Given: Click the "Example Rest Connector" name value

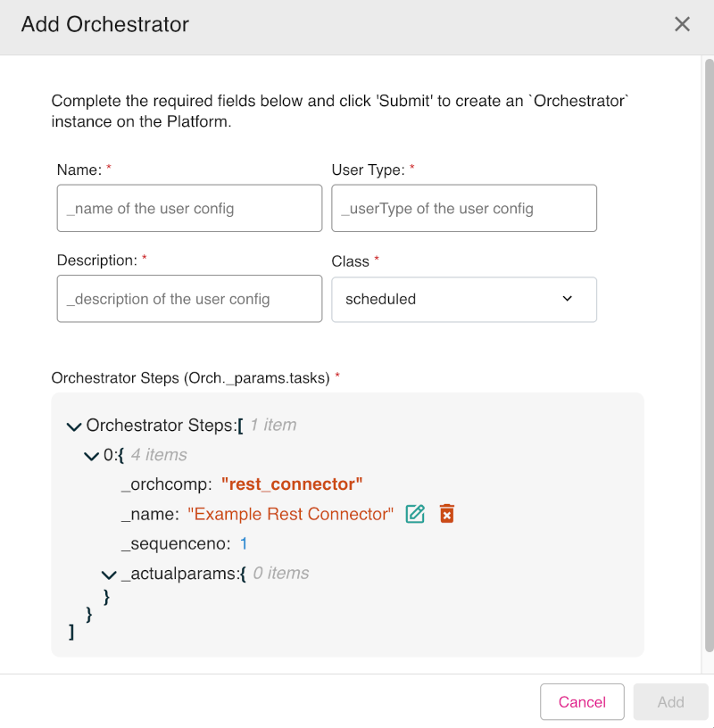Looking at the screenshot, I should 290,514.
